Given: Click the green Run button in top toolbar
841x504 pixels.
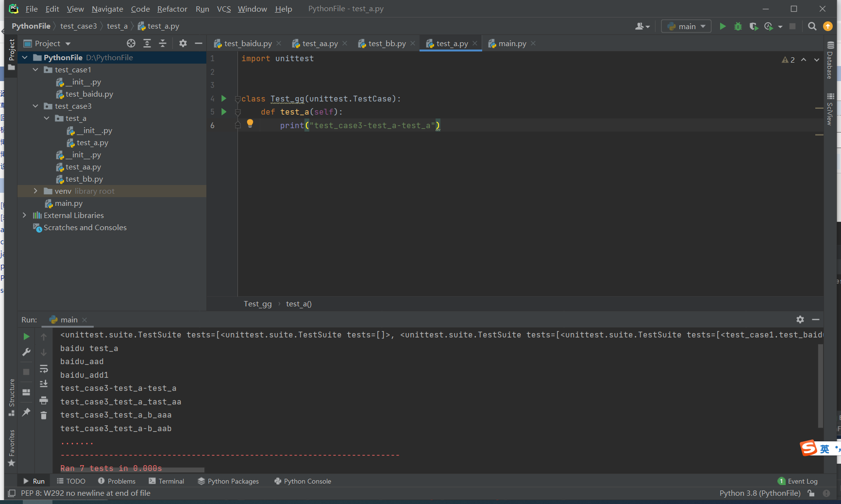Looking at the screenshot, I should (x=723, y=27).
